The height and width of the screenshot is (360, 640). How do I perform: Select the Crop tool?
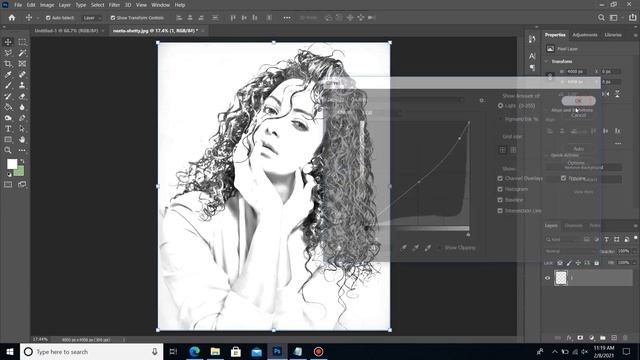point(8,64)
